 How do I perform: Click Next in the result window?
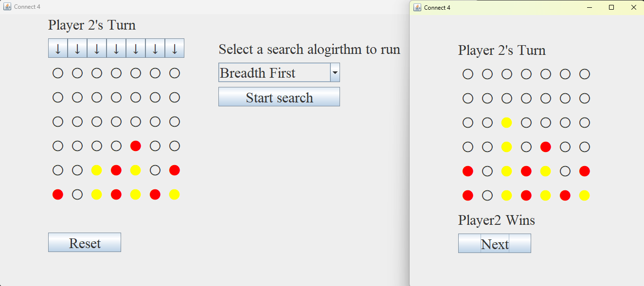tap(495, 243)
